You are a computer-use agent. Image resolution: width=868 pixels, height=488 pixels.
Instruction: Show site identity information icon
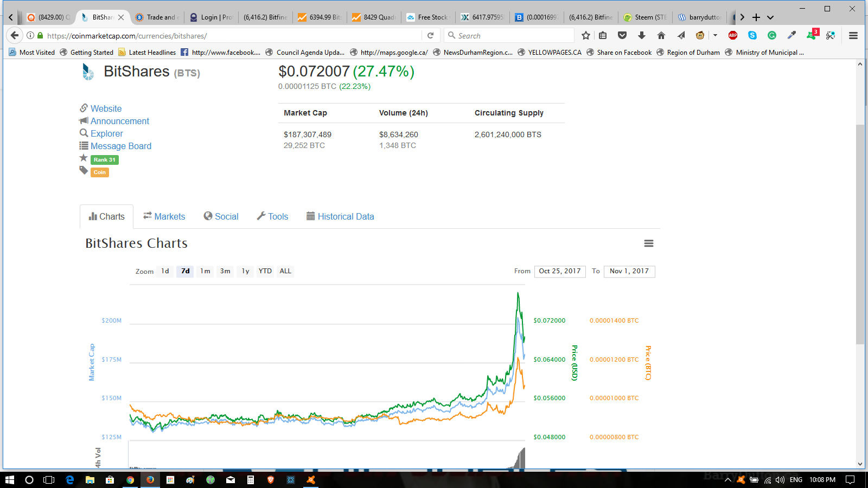[x=30, y=36]
